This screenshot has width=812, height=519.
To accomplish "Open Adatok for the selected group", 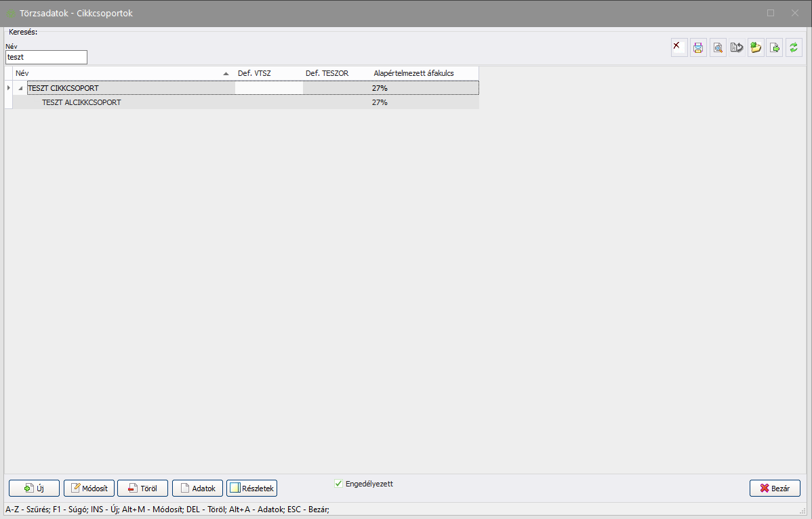I will tap(197, 489).
